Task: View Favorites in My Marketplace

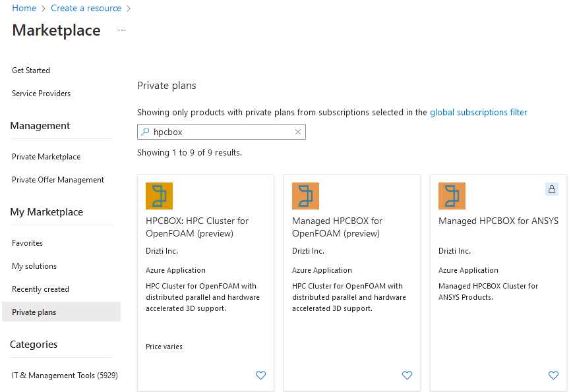Action: 27,242
